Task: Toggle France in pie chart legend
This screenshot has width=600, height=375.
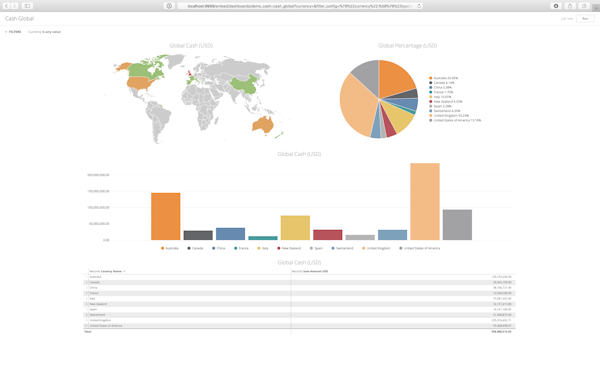Action: (x=441, y=92)
